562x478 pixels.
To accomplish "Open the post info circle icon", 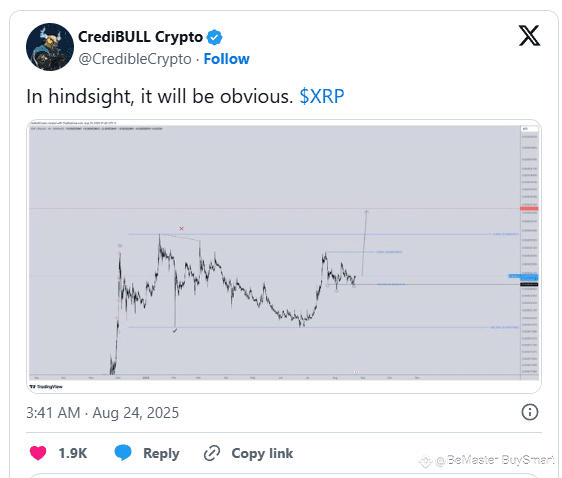I will (x=529, y=412).
